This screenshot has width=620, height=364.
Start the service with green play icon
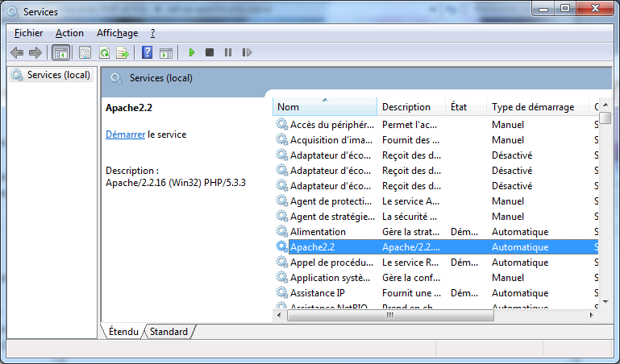pos(192,52)
